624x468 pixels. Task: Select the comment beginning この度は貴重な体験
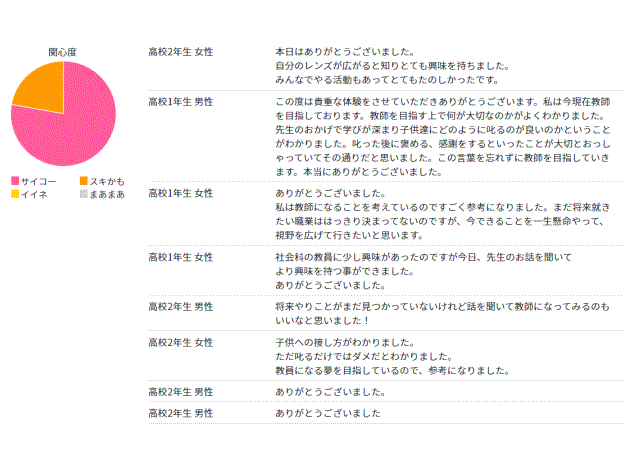(x=441, y=137)
